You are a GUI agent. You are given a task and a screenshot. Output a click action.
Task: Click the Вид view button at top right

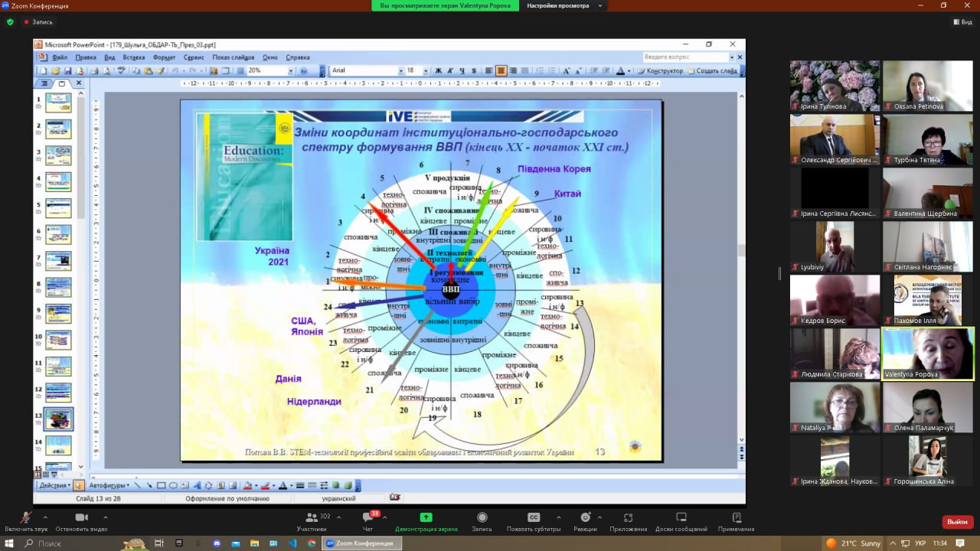[x=962, y=22]
